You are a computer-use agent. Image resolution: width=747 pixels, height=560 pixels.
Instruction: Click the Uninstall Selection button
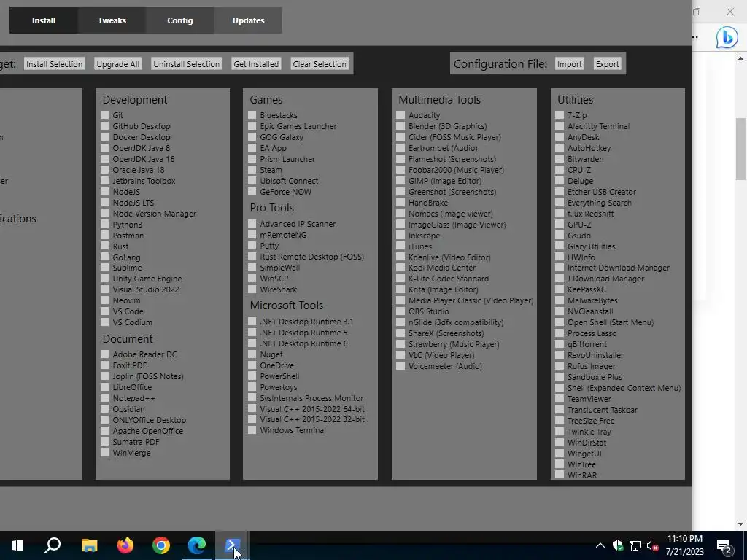[x=186, y=64]
